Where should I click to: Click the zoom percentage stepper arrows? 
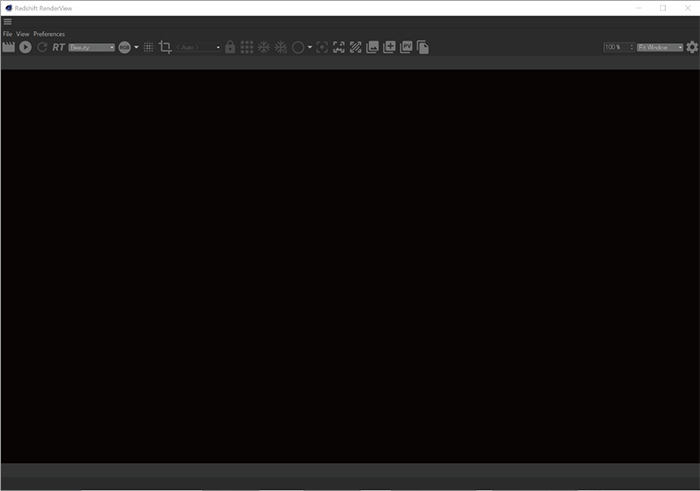(632, 47)
